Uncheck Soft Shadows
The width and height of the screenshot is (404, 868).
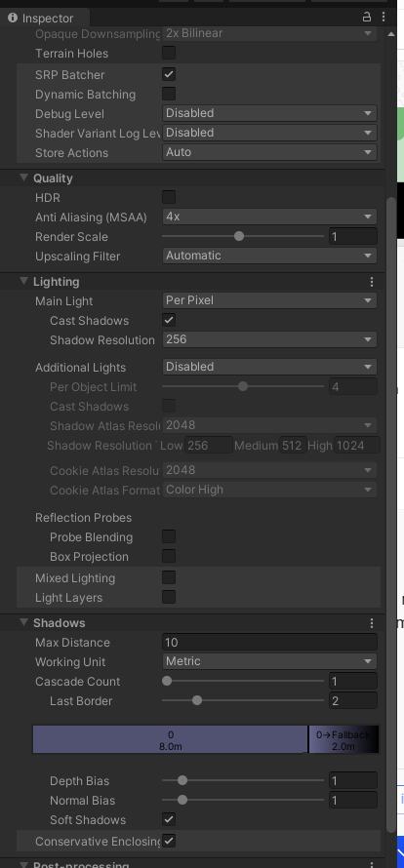tap(169, 818)
